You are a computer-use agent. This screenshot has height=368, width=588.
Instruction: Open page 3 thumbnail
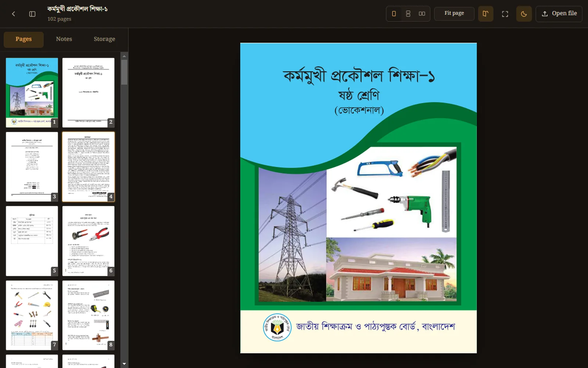click(x=32, y=167)
